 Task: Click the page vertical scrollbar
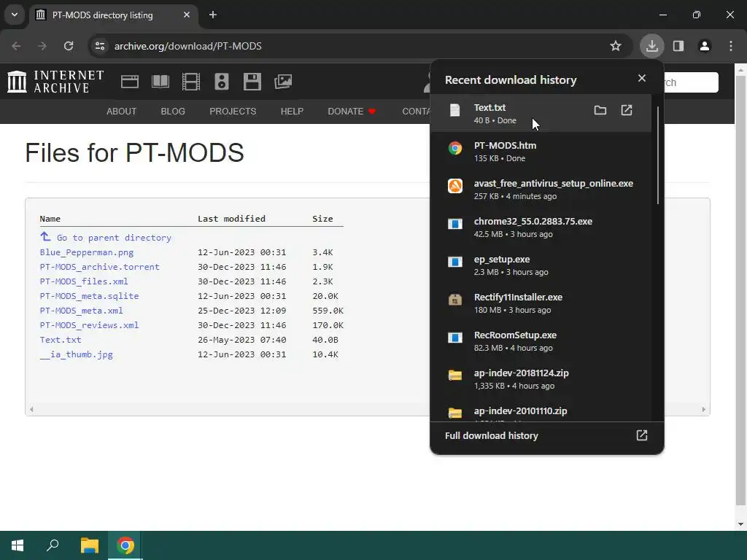(740, 290)
